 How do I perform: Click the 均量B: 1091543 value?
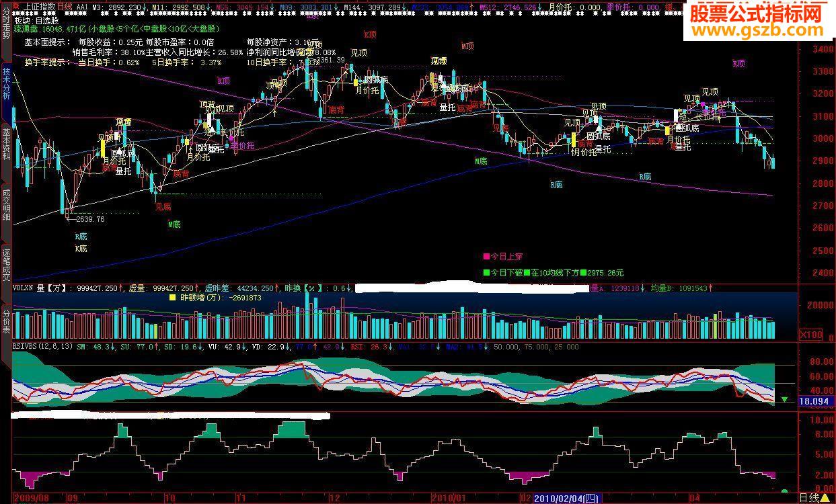click(681, 288)
